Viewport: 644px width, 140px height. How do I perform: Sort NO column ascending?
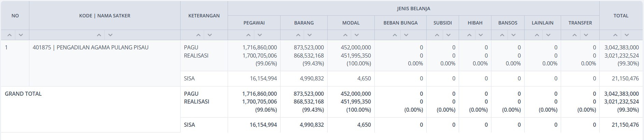pyautogui.click(x=10, y=35)
